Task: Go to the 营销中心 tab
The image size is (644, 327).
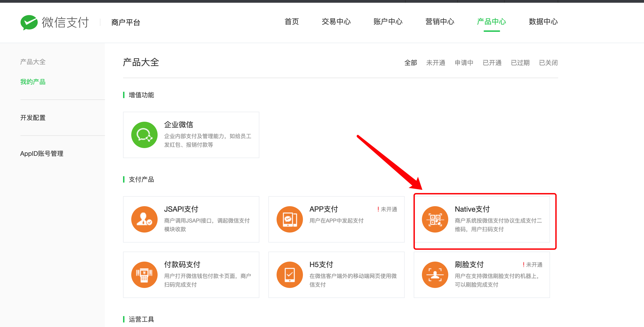Action: (x=440, y=22)
